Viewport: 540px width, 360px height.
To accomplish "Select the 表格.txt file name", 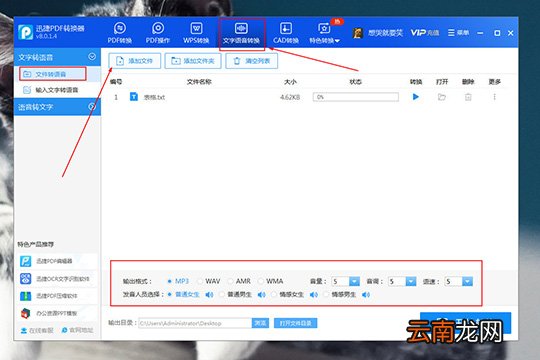I will pos(154,97).
